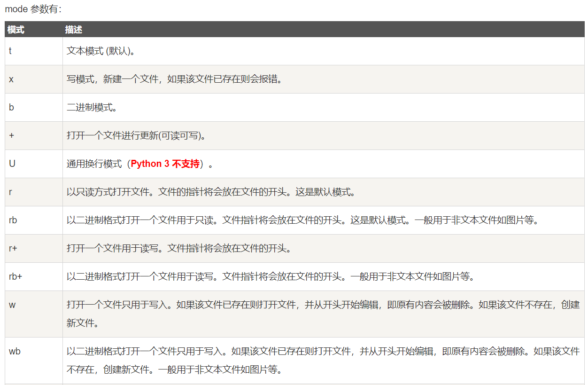Select the 'rb' mode cell
This screenshot has width=588, height=385.
[x=34, y=220]
